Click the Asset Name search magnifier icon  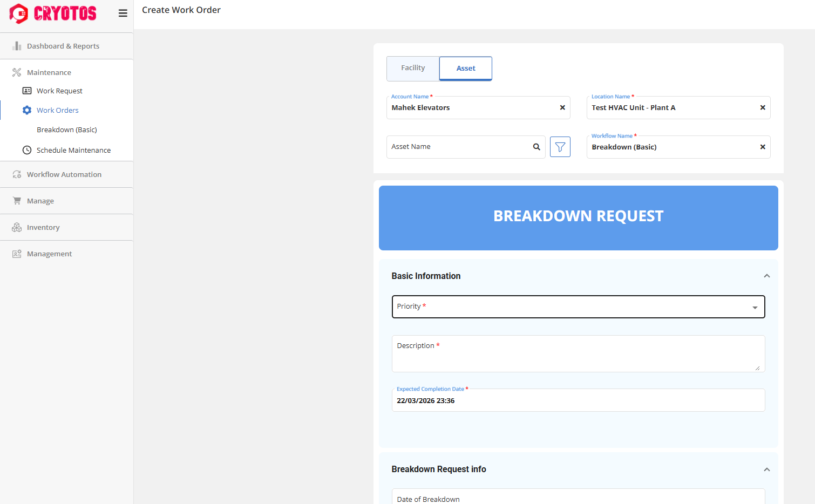pyautogui.click(x=536, y=146)
